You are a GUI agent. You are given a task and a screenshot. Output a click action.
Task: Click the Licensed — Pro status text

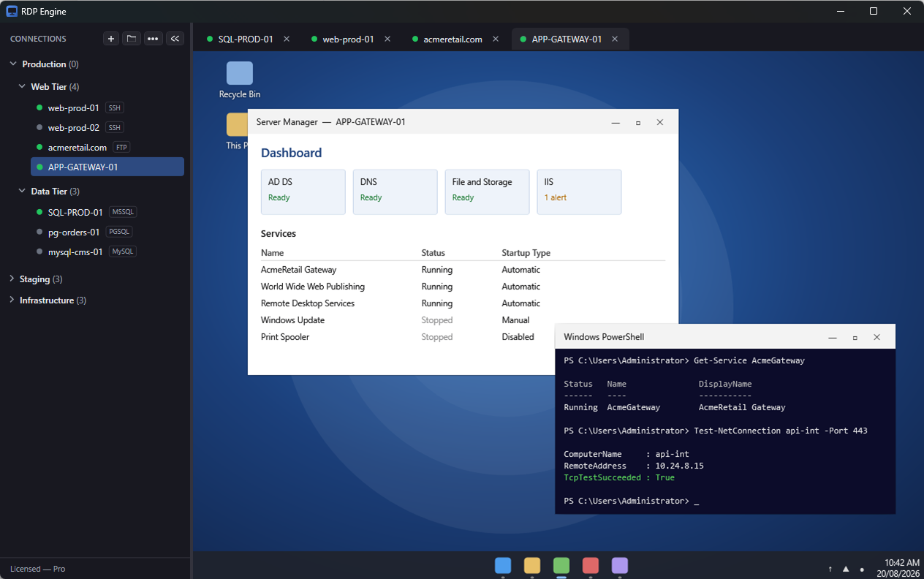click(x=37, y=569)
